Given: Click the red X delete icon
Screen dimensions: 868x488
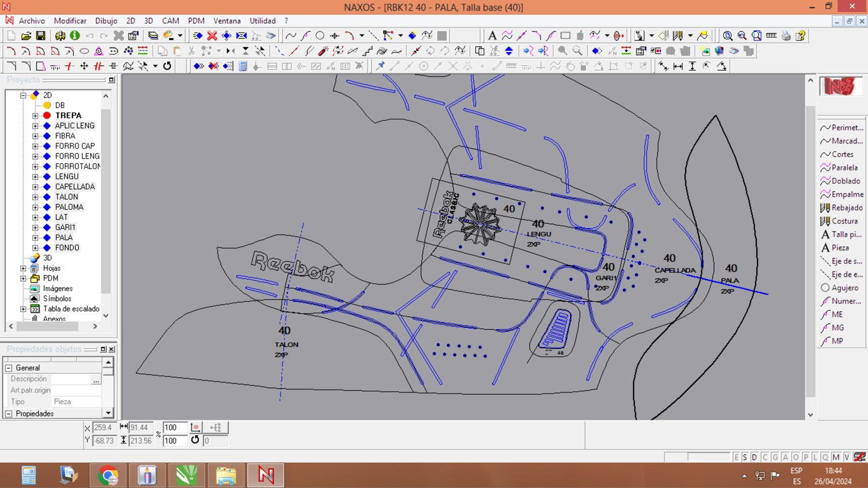Looking at the screenshot, I should pyautogui.click(x=212, y=36).
